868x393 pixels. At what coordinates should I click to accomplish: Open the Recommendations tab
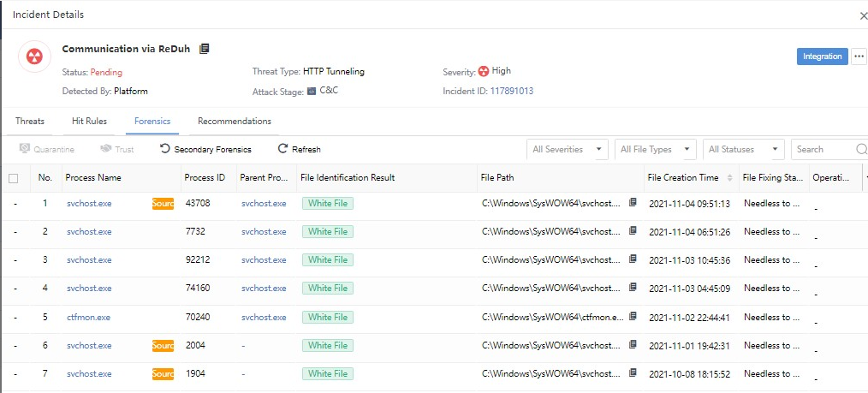[x=235, y=122]
